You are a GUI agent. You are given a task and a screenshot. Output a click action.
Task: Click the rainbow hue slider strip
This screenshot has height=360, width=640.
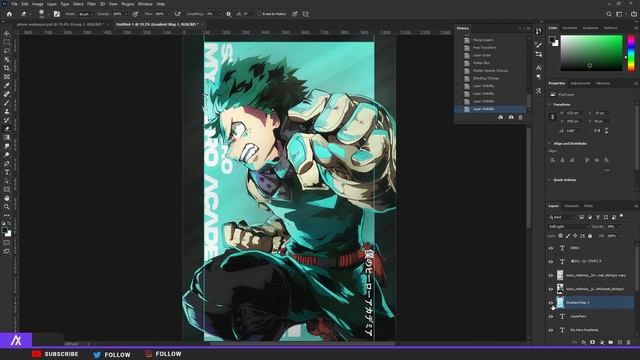631,53
